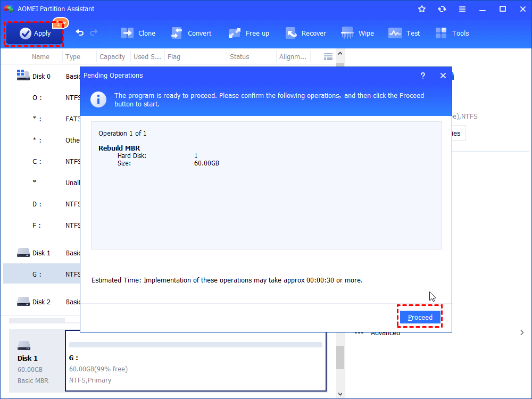The height and width of the screenshot is (399, 532).
Task: Click the help question mark in Pending Operations
Action: coord(423,76)
